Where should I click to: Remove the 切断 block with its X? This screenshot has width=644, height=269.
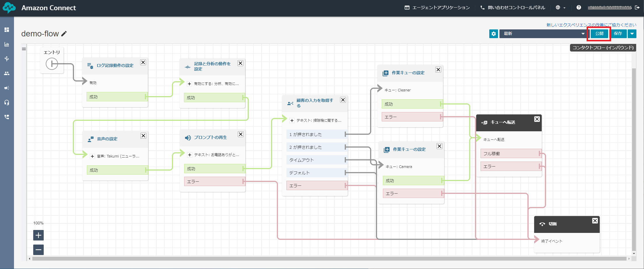click(595, 221)
